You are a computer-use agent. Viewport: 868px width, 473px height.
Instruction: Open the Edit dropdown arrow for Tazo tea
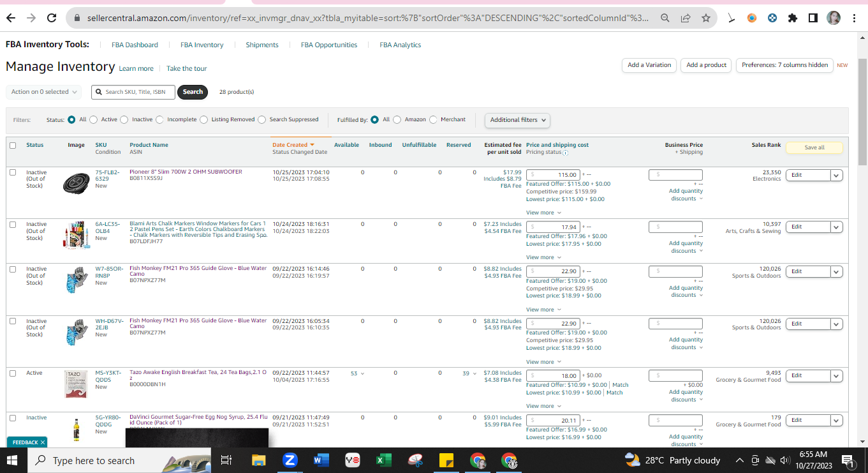(836, 376)
